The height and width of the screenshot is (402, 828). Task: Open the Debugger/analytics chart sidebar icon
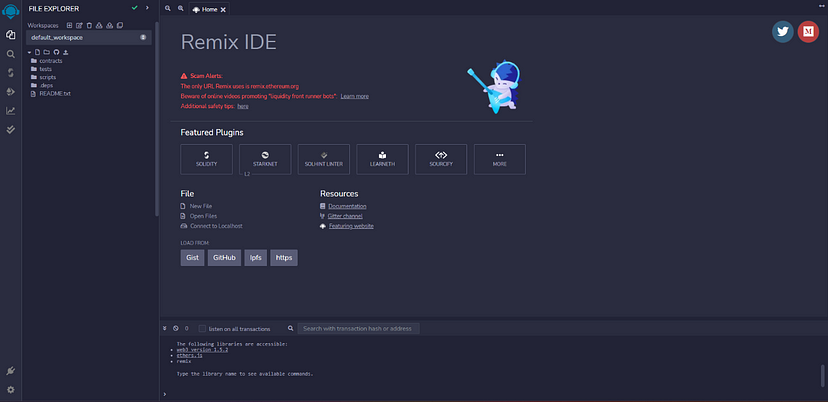coord(11,111)
